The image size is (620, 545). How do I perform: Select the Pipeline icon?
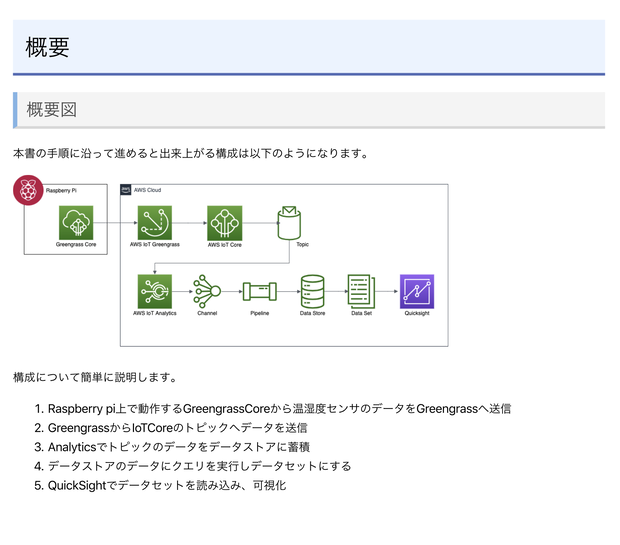point(259,291)
